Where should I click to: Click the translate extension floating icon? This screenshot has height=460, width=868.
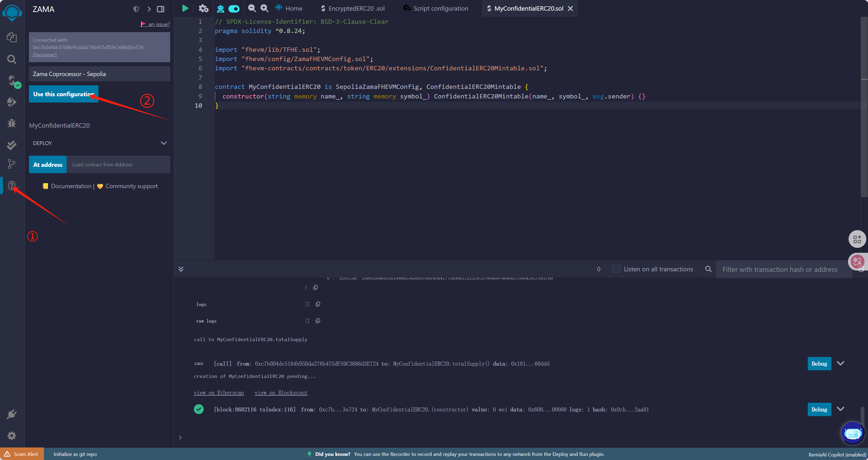(857, 261)
